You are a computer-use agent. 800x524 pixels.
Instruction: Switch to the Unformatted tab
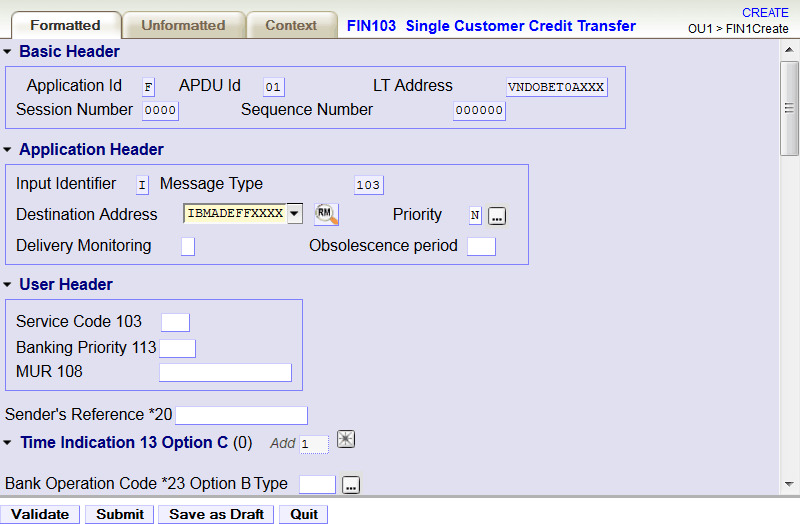(x=183, y=25)
